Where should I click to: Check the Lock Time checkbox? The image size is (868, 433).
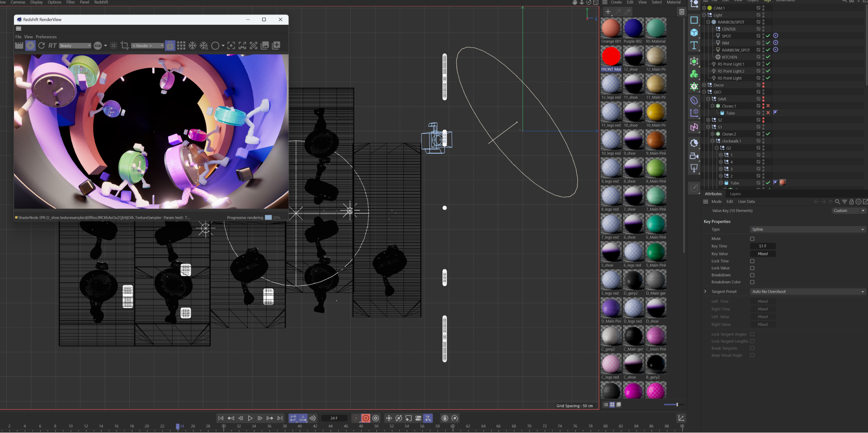point(752,261)
